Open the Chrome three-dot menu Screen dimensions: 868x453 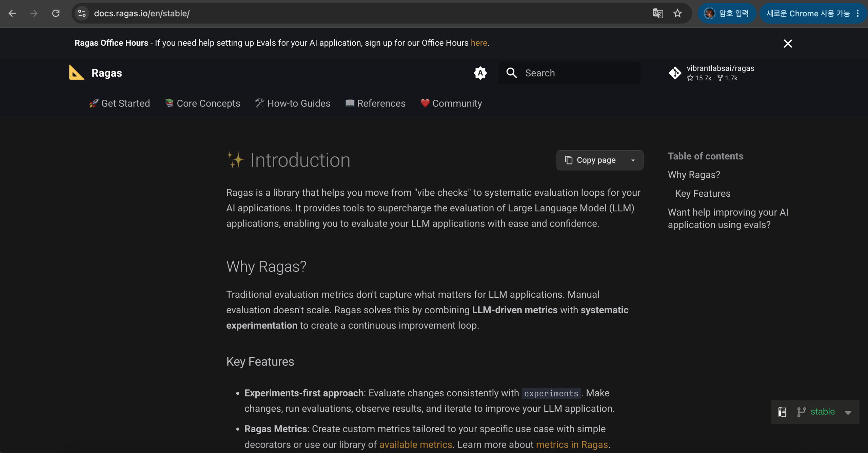(x=858, y=14)
